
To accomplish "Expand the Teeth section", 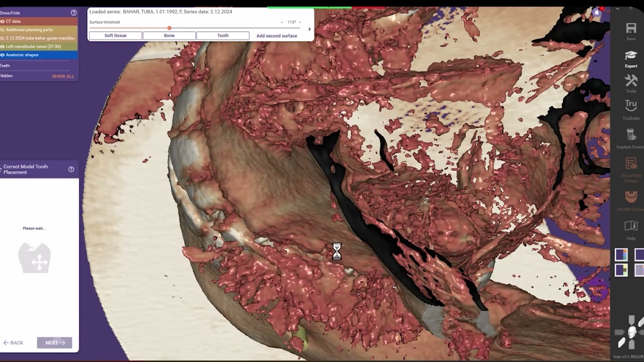I will tap(5, 65).
